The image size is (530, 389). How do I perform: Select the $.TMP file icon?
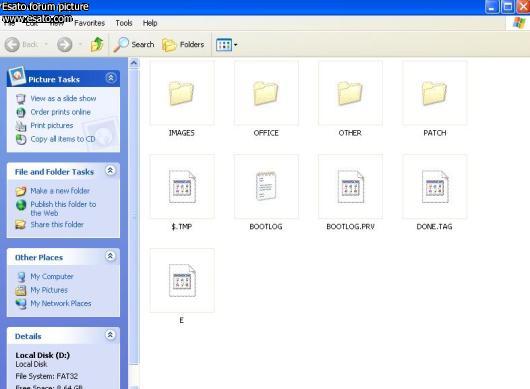[x=182, y=187]
